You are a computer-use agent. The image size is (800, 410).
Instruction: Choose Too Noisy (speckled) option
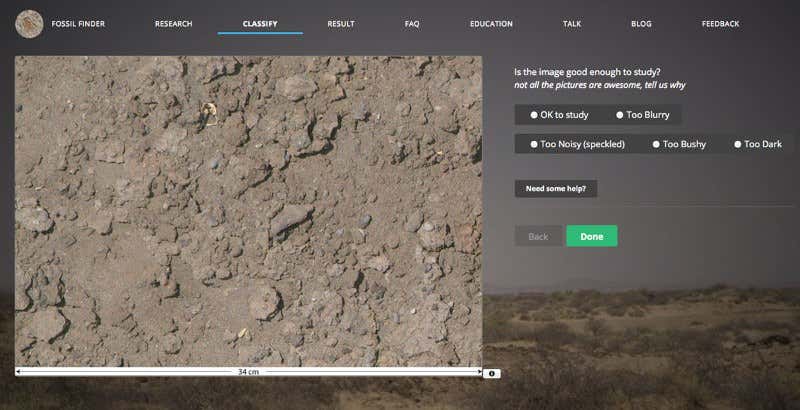(577, 144)
